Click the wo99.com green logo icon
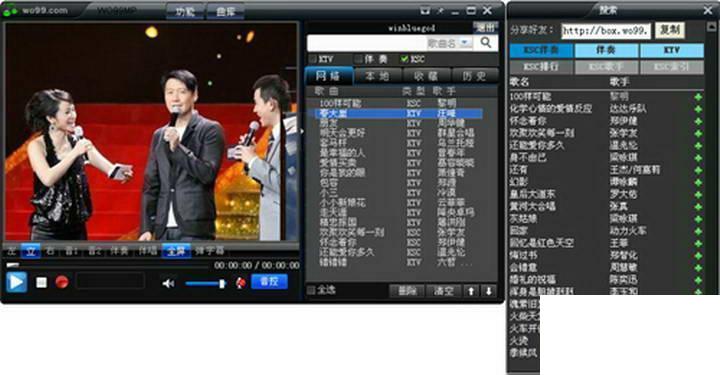 [x=9, y=10]
